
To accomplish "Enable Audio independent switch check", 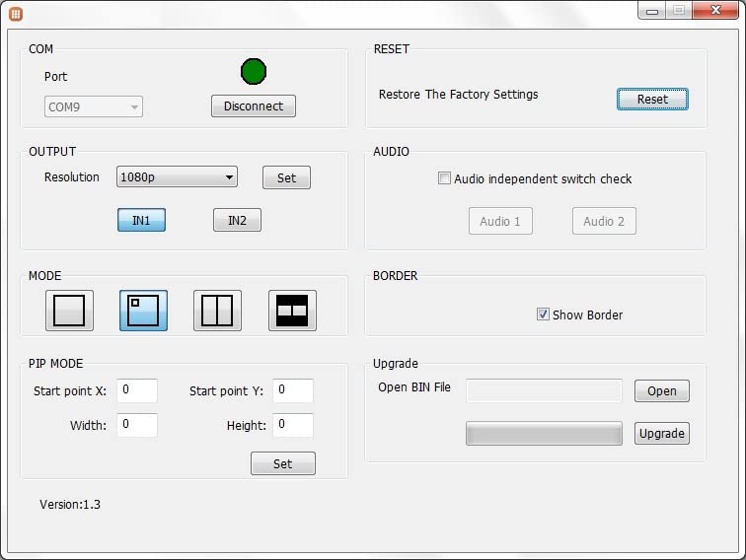I will point(445,179).
